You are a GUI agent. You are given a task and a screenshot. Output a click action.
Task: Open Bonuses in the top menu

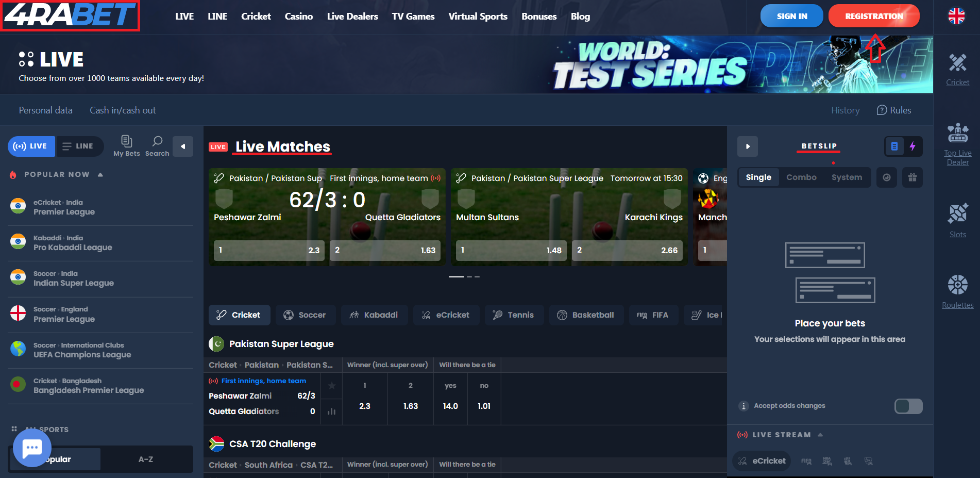pos(539,17)
